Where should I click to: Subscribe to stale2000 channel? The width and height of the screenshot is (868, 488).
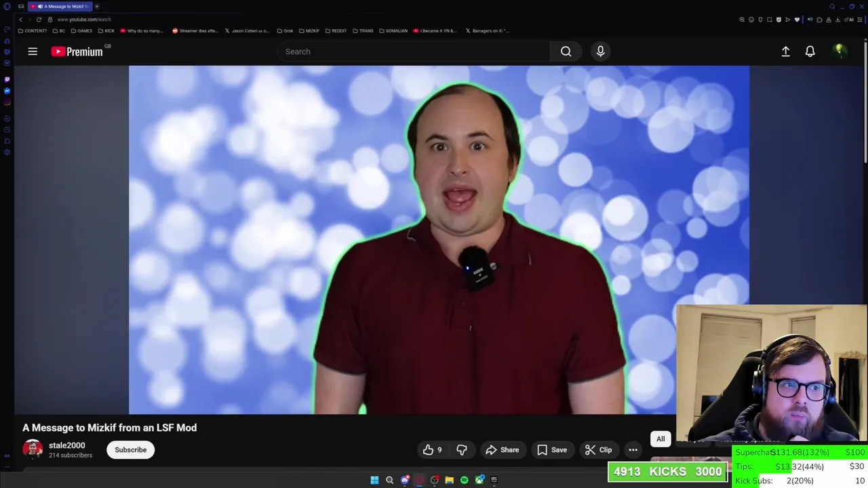click(x=130, y=450)
